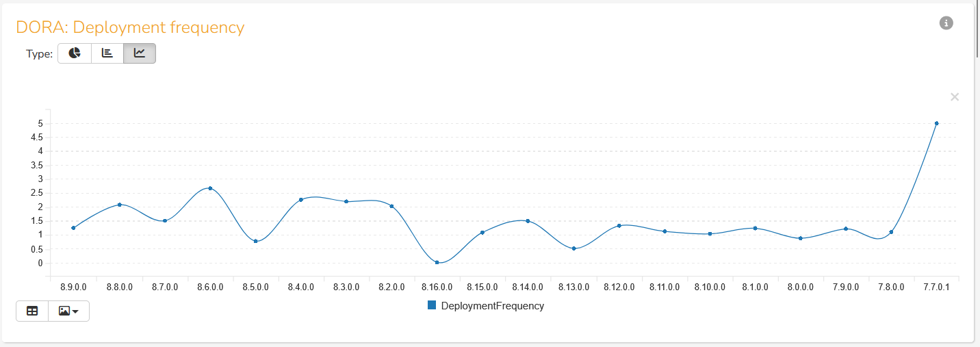980x347 pixels.
Task: Click the data point for version 7.7.0.1
Action: click(936, 123)
